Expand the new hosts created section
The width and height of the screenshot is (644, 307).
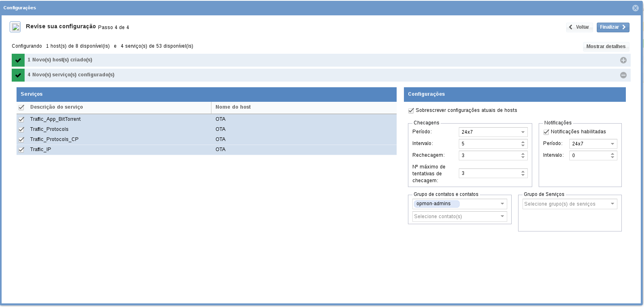[623, 60]
